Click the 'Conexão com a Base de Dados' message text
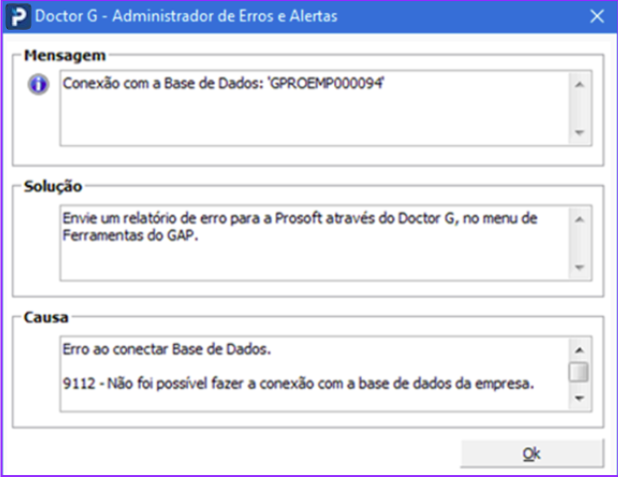Viewport: 618px width, 477px height. [223, 84]
